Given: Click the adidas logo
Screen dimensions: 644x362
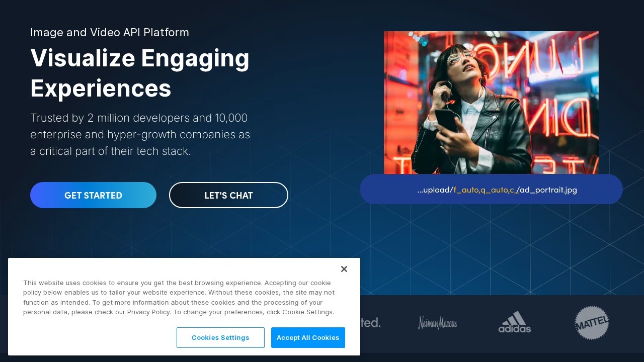Looking at the screenshot, I should point(514,322).
